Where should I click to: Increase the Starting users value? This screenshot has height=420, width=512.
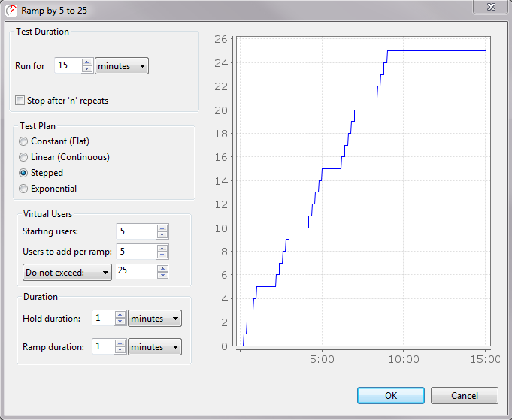tap(162, 228)
